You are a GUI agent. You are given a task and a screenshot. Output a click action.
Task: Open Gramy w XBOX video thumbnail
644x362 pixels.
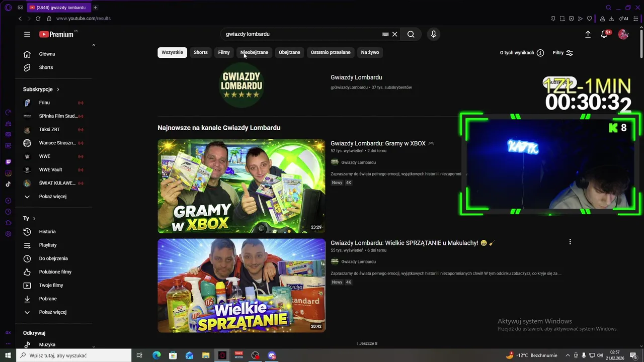(242, 186)
